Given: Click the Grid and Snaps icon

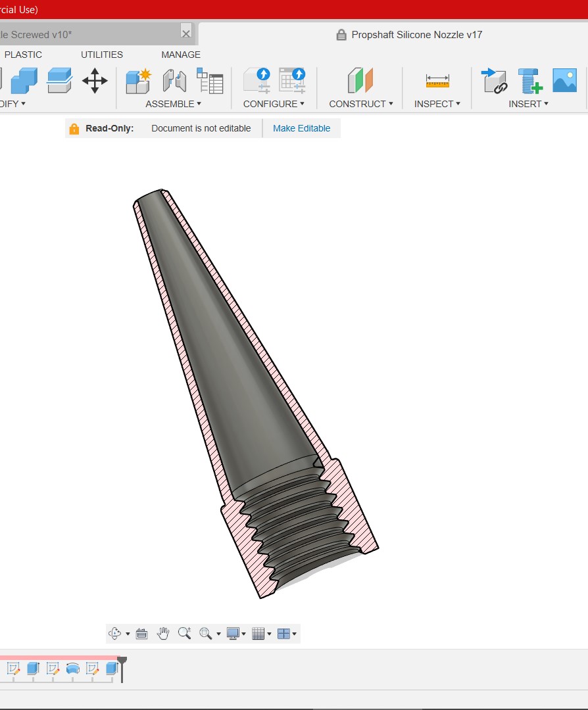Looking at the screenshot, I should [x=258, y=634].
